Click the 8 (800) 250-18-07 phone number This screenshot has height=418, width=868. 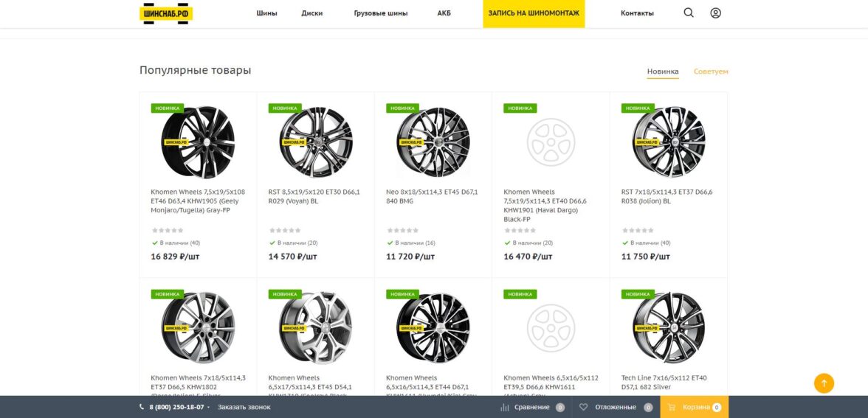coord(176,408)
